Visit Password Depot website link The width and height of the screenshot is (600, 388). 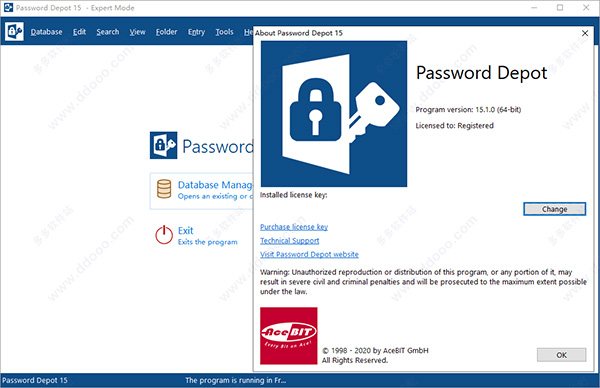[309, 254]
